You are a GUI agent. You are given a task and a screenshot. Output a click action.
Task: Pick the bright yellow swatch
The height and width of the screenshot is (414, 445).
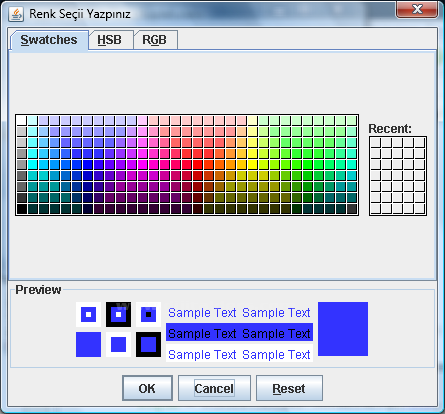(252, 165)
